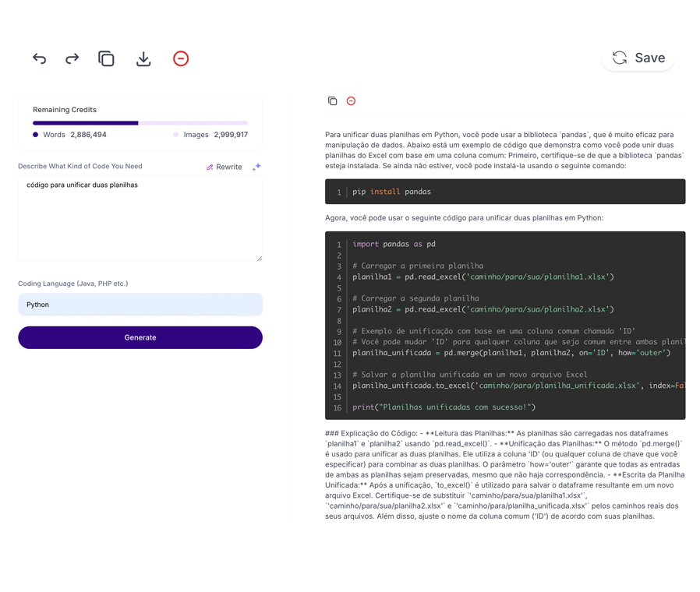Click the undo arrow icon
The height and width of the screenshot is (592, 700).
39,58
